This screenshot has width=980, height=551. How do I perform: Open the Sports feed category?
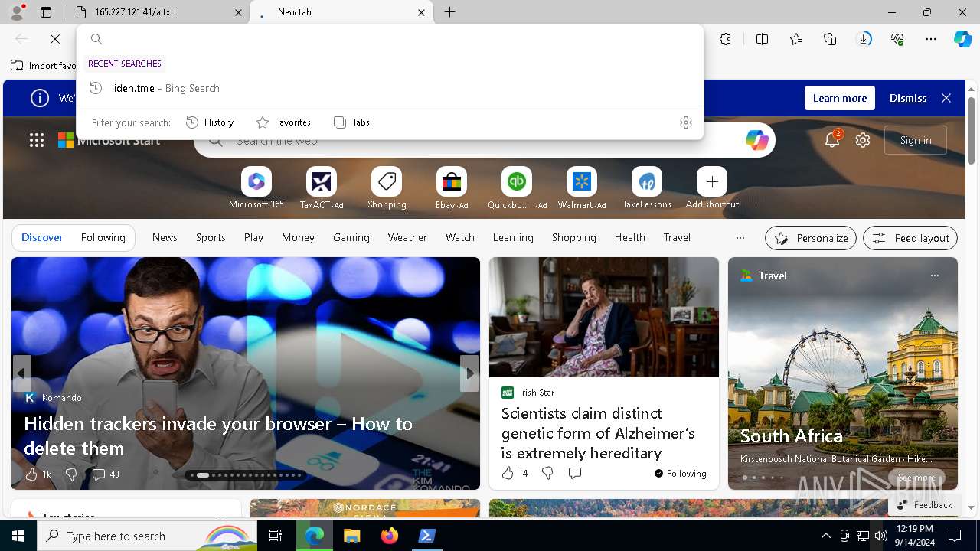click(x=211, y=238)
